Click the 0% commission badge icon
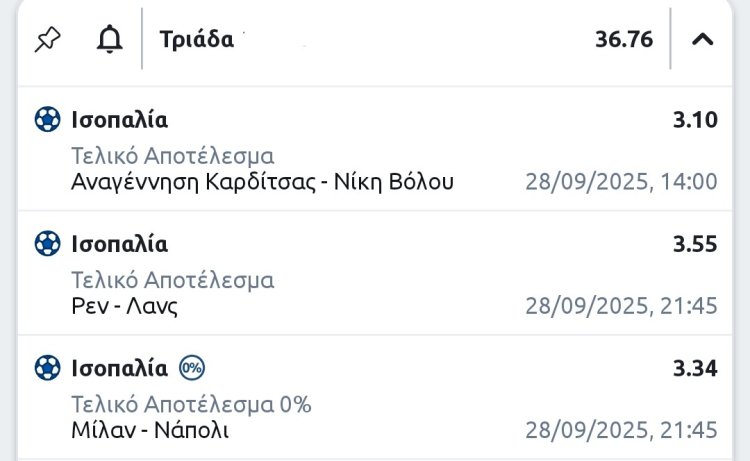This screenshot has width=750, height=461. pos(192,368)
